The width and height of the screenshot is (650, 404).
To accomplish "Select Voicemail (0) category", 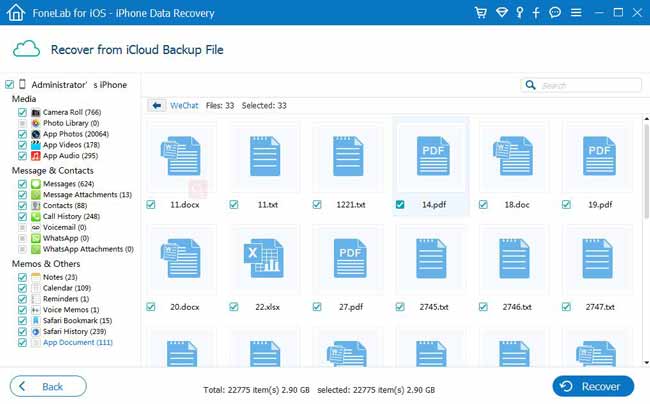I will click(65, 227).
